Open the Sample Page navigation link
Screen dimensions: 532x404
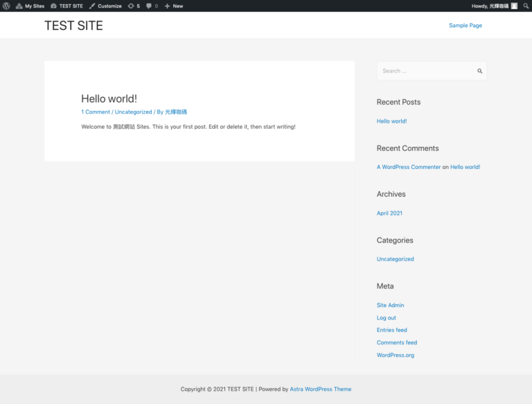tap(465, 26)
